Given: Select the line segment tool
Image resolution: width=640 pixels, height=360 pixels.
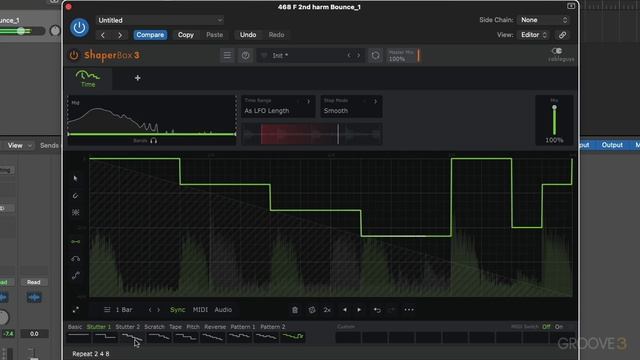Looking at the screenshot, I should pos(76,242).
